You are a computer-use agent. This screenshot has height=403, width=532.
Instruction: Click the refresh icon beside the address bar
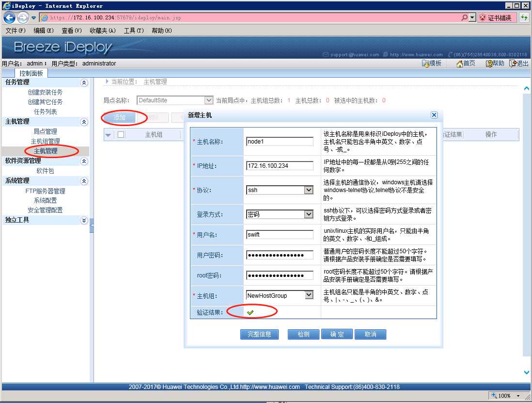pyautogui.click(x=524, y=17)
